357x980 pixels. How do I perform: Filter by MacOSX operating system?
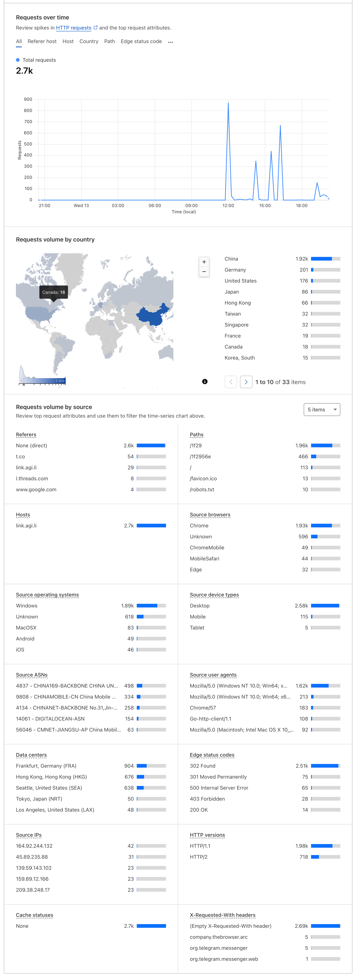[x=91, y=628]
